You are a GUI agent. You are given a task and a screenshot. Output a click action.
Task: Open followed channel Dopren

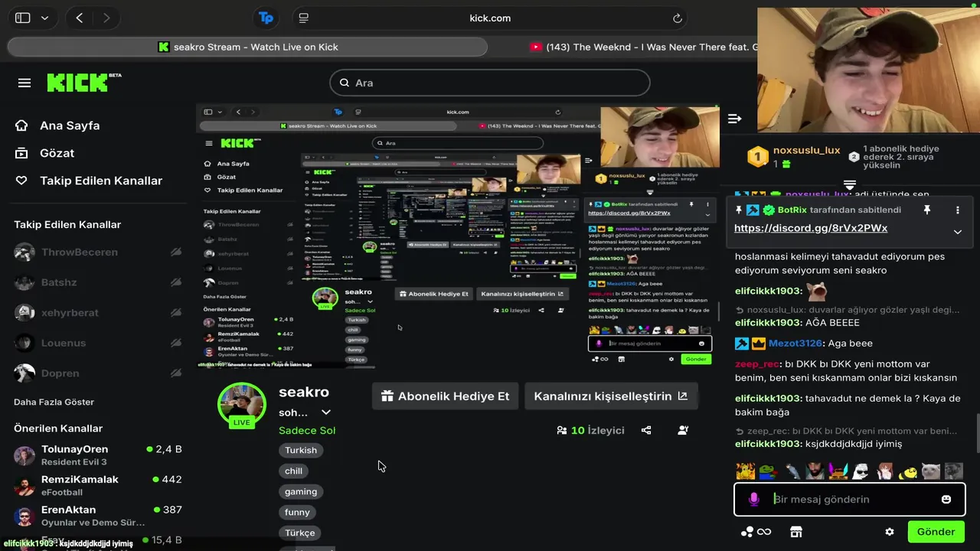point(60,373)
